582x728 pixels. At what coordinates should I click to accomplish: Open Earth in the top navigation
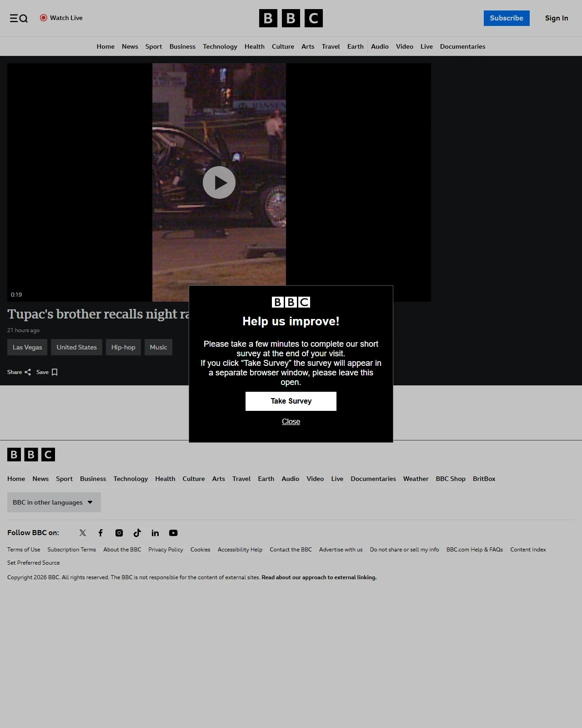(356, 46)
